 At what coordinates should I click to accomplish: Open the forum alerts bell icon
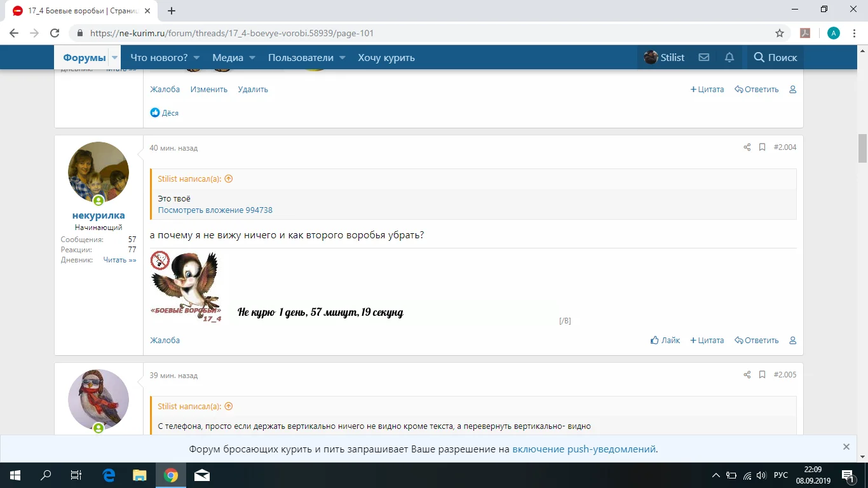coord(729,57)
